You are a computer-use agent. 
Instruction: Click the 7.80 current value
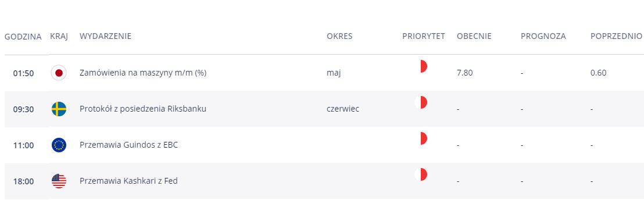(464, 73)
